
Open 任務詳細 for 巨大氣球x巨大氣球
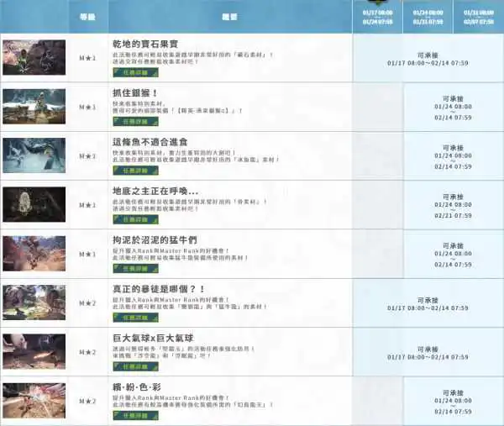pyautogui.click(x=129, y=366)
